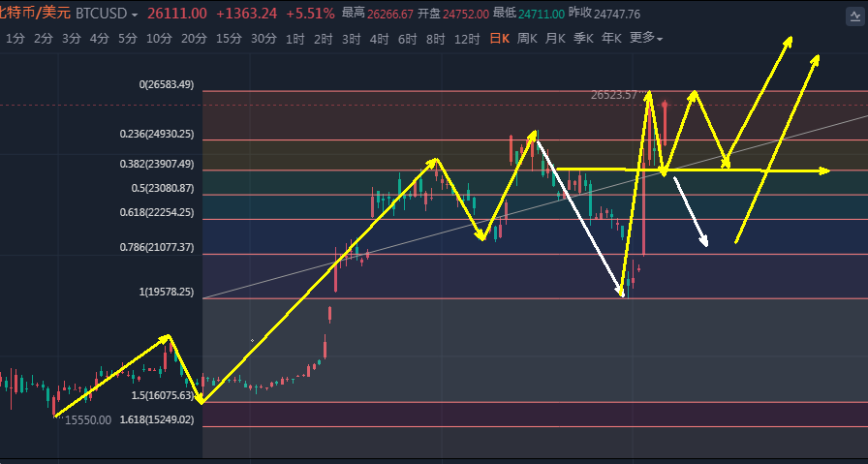Image resolution: width=868 pixels, height=464 pixels.
Task: Select the 30分 timeframe
Action: click(264, 39)
